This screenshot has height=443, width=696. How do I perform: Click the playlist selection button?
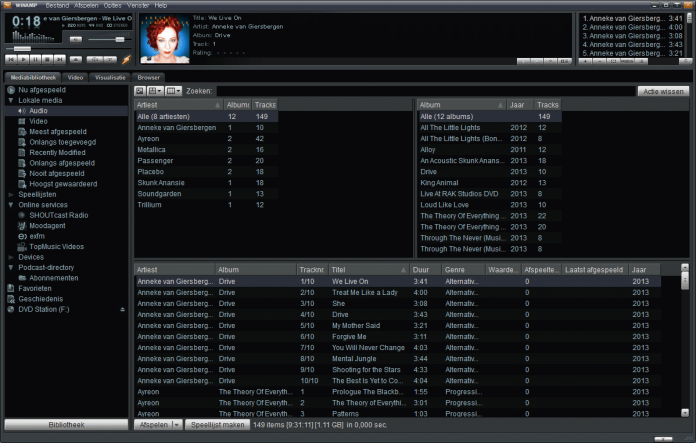[x=613, y=61]
